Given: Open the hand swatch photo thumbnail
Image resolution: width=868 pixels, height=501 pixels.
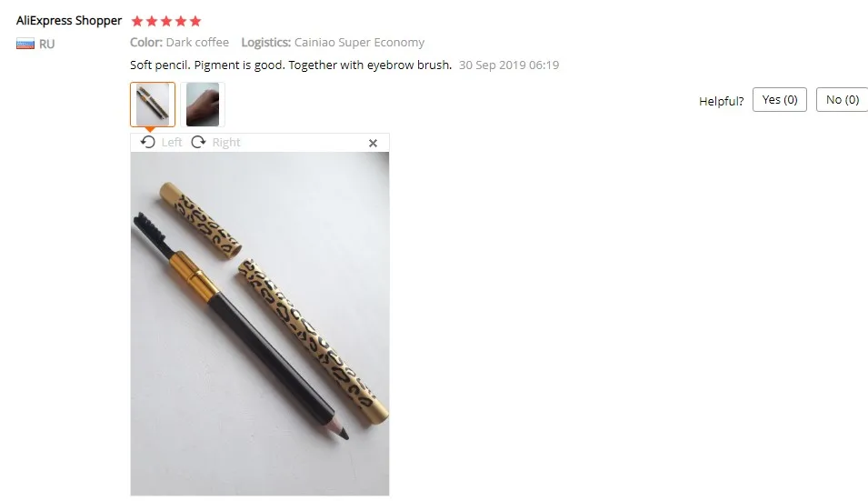Looking at the screenshot, I should [x=203, y=105].
